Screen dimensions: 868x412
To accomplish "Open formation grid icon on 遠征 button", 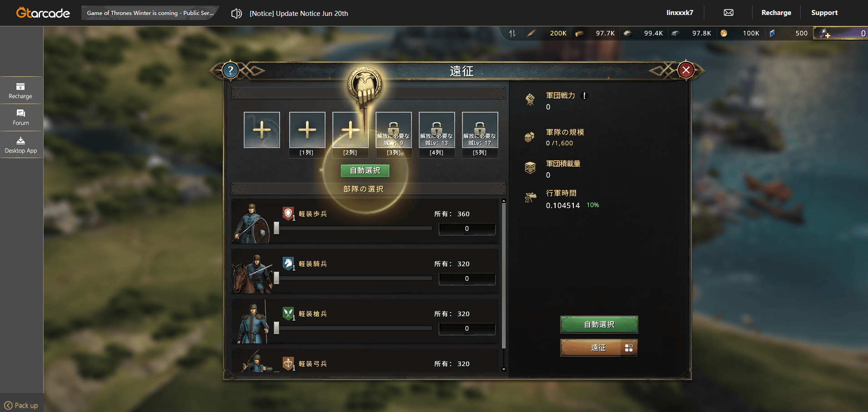I will pos(629,348).
